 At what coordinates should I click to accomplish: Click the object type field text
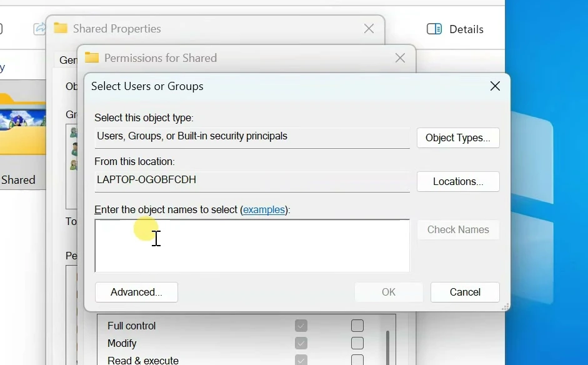[192, 136]
